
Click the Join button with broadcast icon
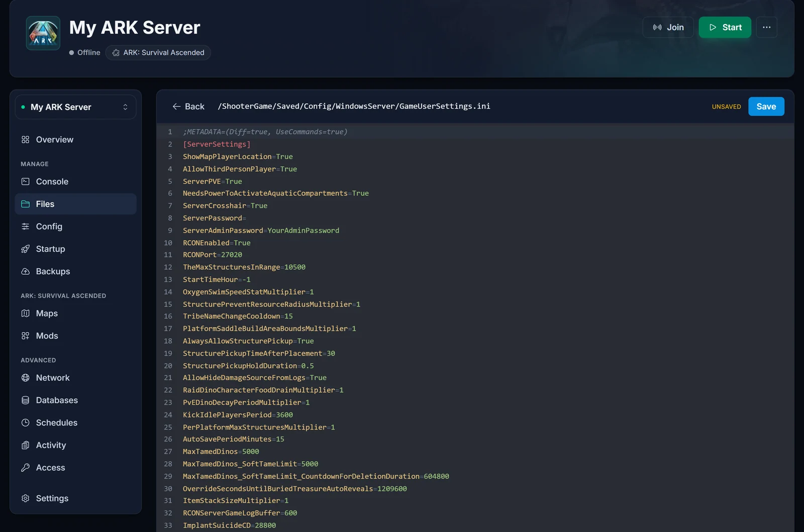pyautogui.click(x=668, y=27)
